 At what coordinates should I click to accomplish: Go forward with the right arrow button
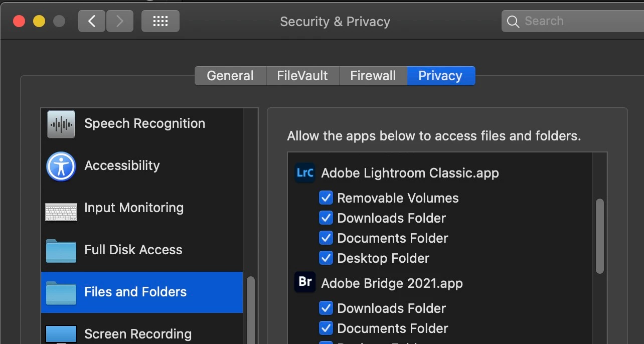119,21
